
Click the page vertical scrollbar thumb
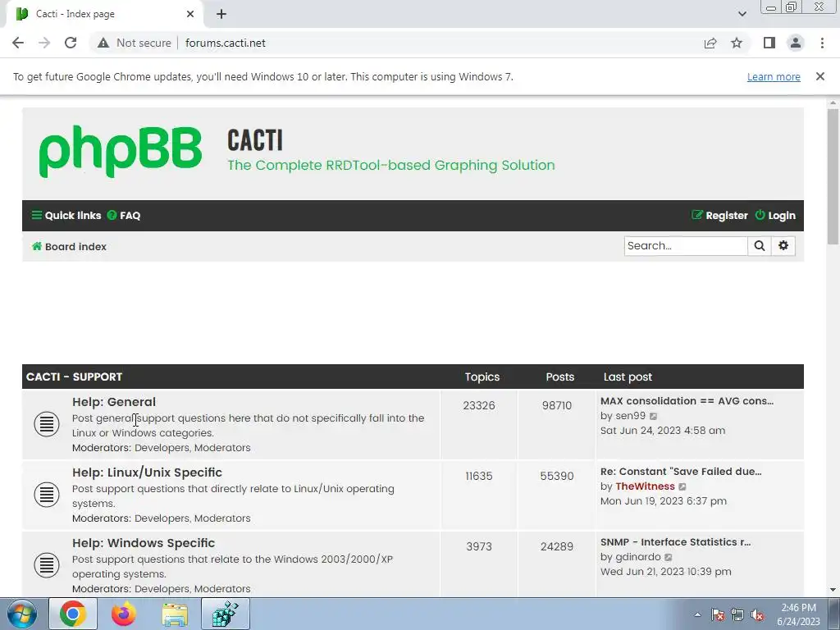833,177
